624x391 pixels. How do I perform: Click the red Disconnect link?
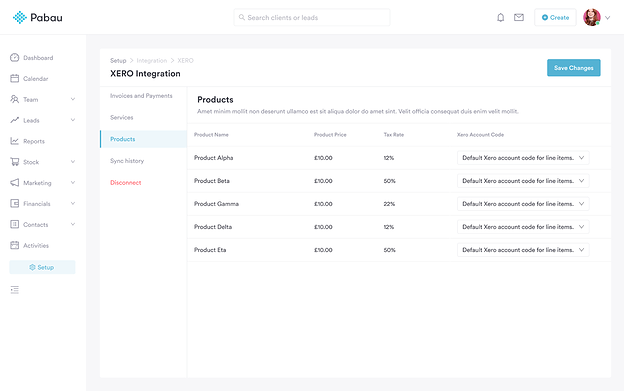pos(126,183)
